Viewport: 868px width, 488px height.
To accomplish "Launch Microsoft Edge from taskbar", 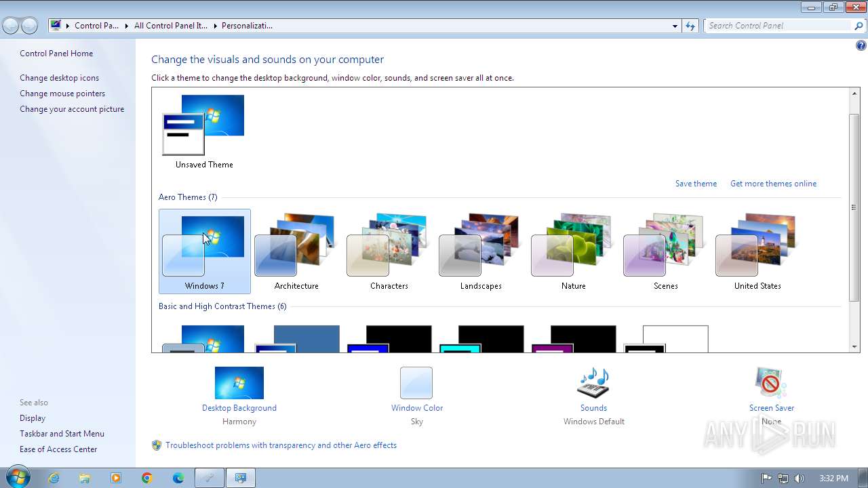I will [x=178, y=478].
